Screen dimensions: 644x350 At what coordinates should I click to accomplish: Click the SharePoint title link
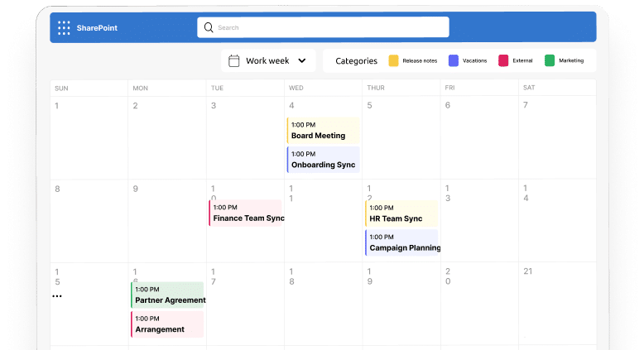click(x=97, y=28)
